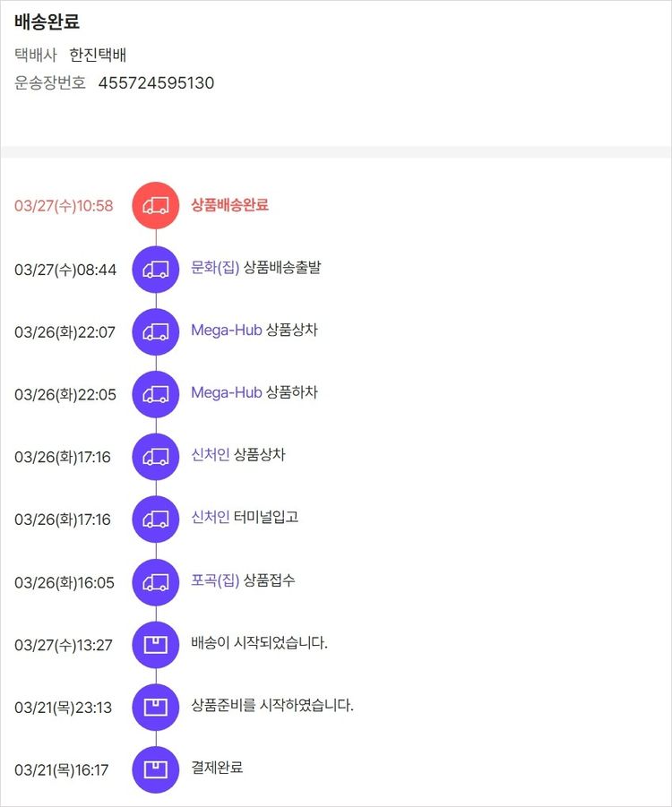Click the 상품배송완료 status text

(x=229, y=205)
